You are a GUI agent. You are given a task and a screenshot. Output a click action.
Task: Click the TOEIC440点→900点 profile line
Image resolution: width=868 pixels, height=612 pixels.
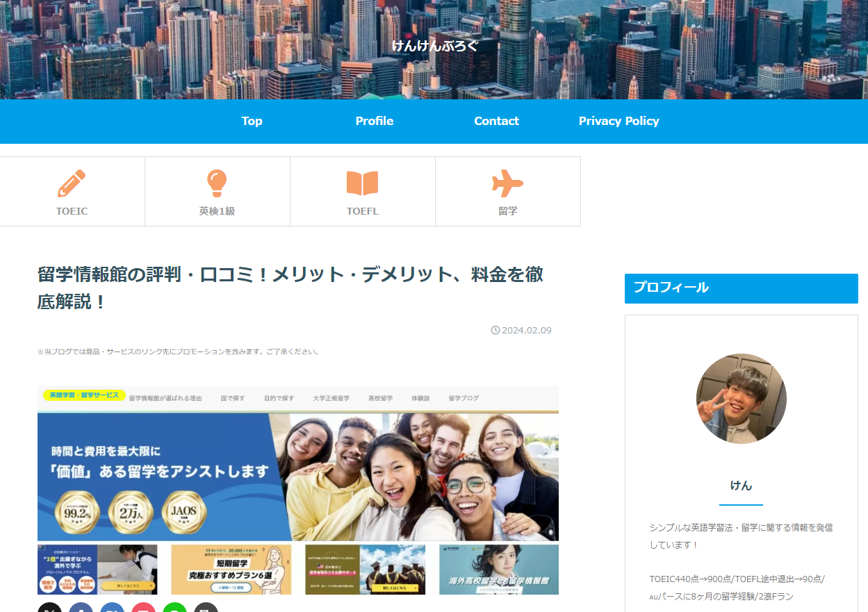tap(737, 588)
